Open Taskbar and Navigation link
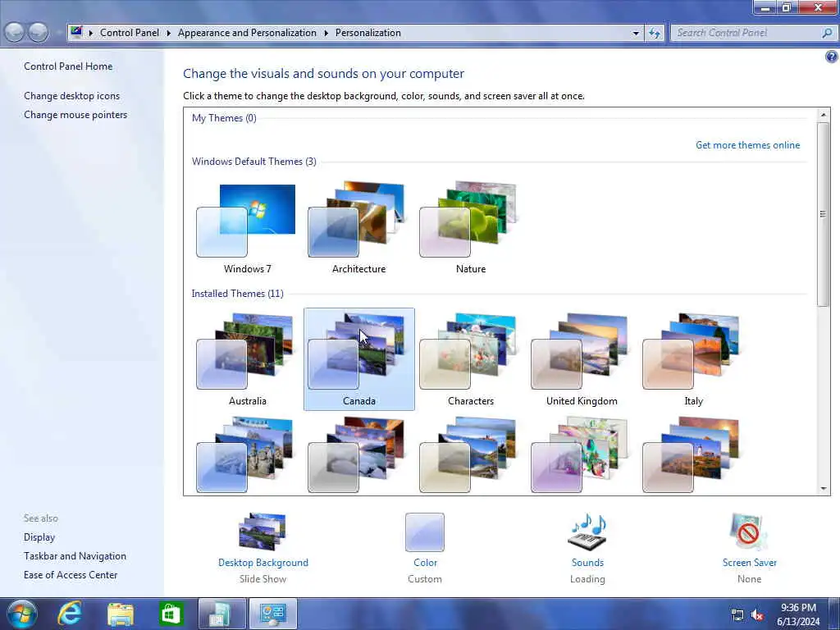Image resolution: width=840 pixels, height=630 pixels. tap(75, 556)
